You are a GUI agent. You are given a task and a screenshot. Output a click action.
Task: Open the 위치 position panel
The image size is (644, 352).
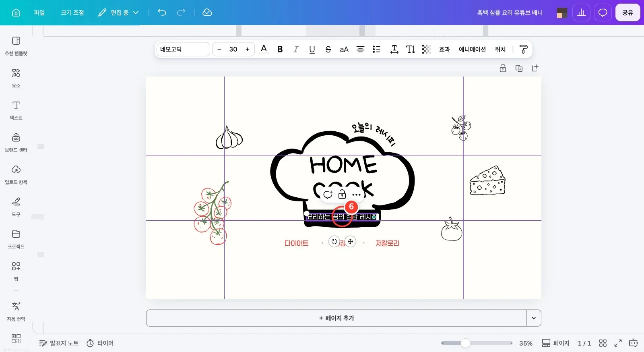pyautogui.click(x=500, y=49)
